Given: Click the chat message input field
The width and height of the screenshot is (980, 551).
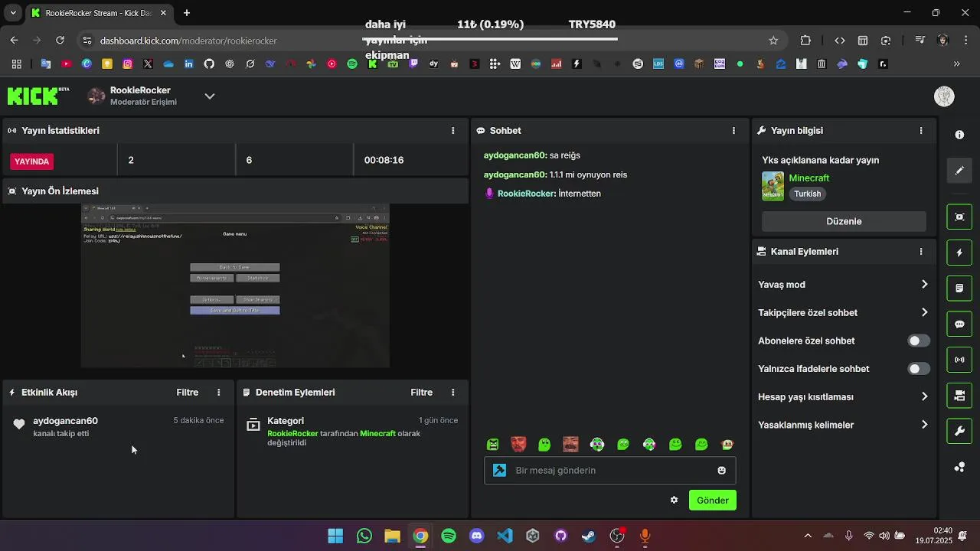Looking at the screenshot, I should point(609,471).
